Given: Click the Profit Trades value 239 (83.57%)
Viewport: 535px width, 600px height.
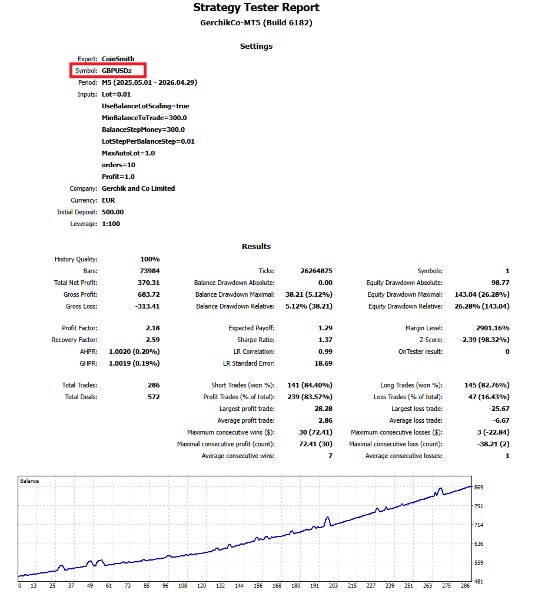Looking at the screenshot, I should (310, 397).
